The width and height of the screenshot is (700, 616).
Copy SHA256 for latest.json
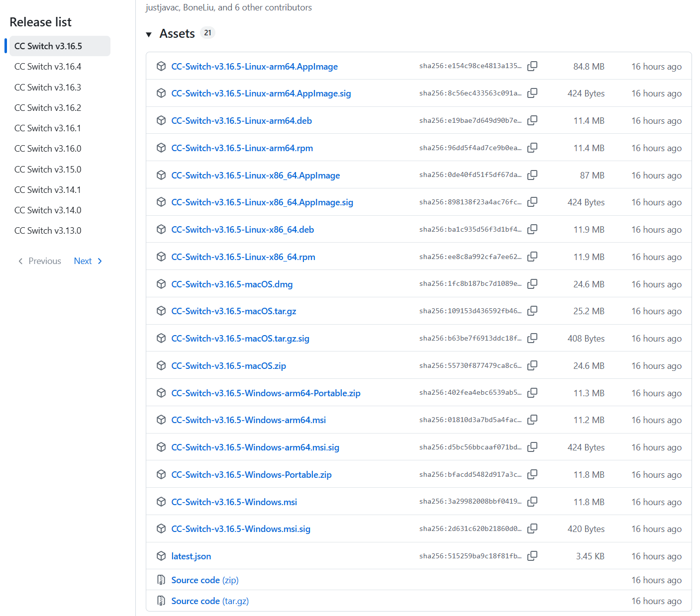(532, 556)
